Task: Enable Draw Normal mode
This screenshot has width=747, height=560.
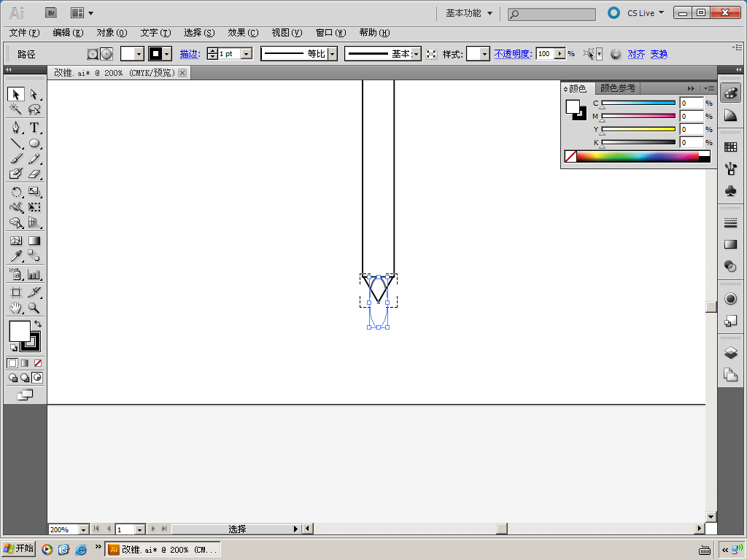Action: click(13, 378)
